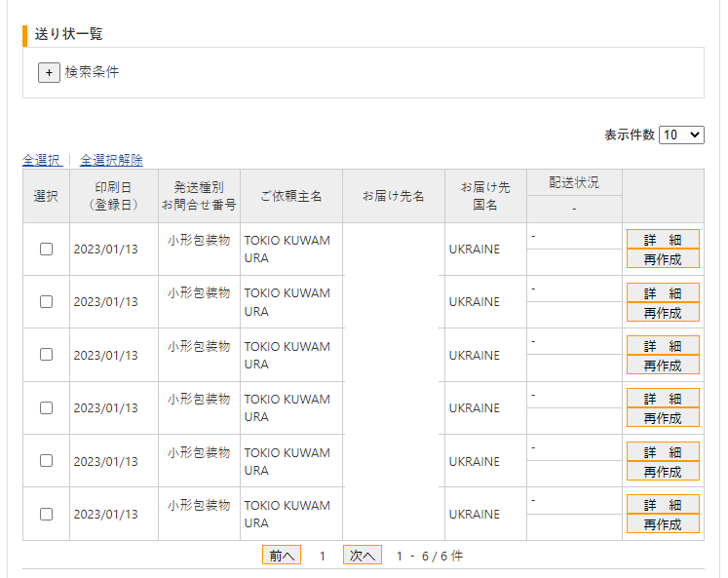Mark the fifth row's checkbox
This screenshot has width=728, height=578.
tap(46, 461)
